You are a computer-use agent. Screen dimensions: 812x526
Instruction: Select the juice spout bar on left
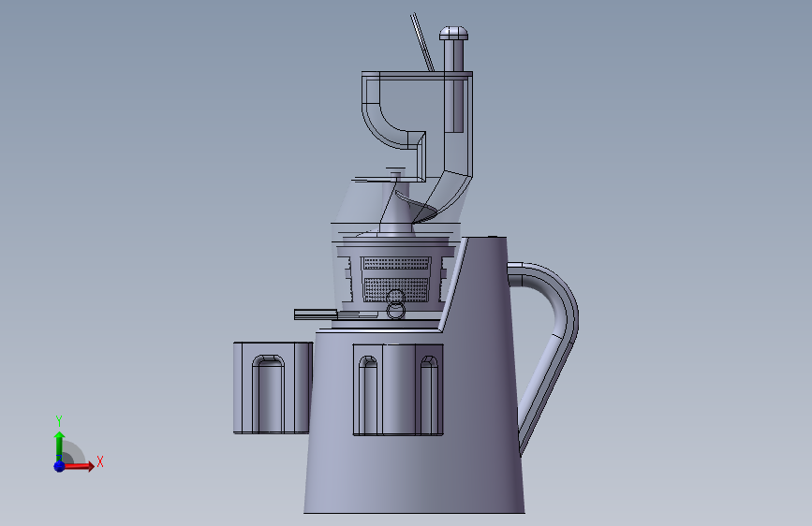tap(316, 314)
